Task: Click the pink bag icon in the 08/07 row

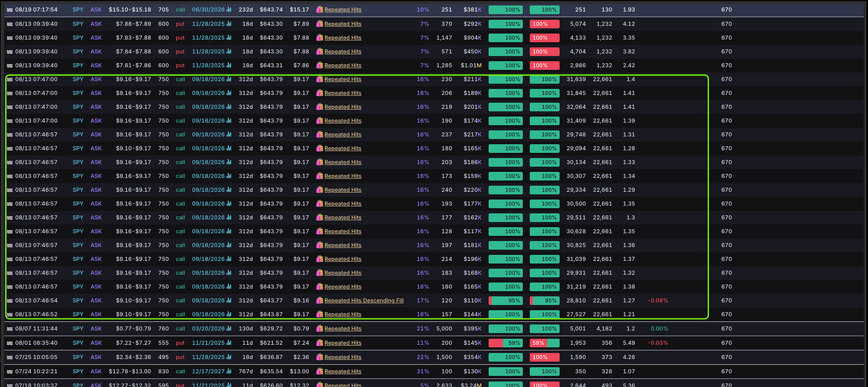Action: click(x=320, y=329)
